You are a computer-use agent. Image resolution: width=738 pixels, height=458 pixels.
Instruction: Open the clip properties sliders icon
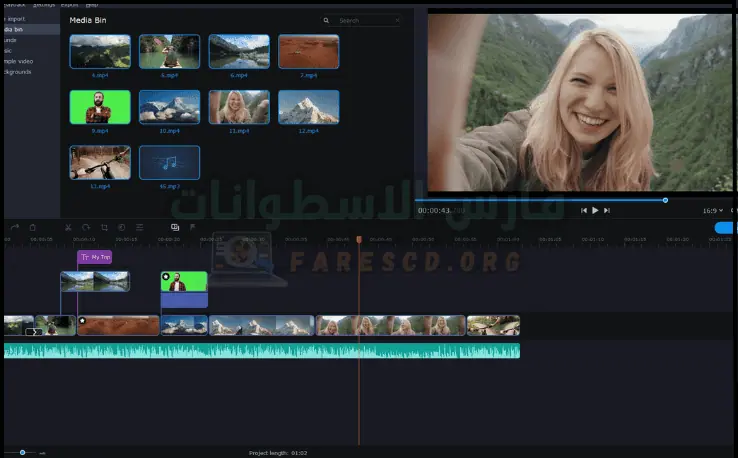pos(139,227)
